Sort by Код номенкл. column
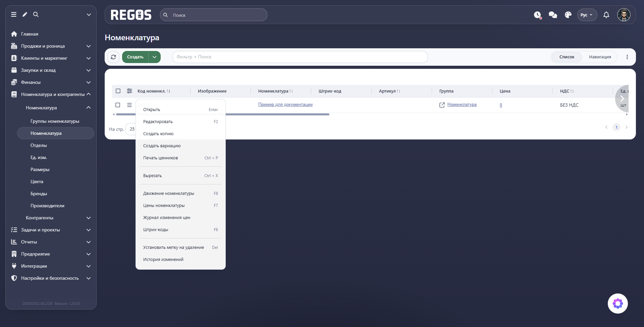The height and width of the screenshot is (327, 644). point(154,91)
